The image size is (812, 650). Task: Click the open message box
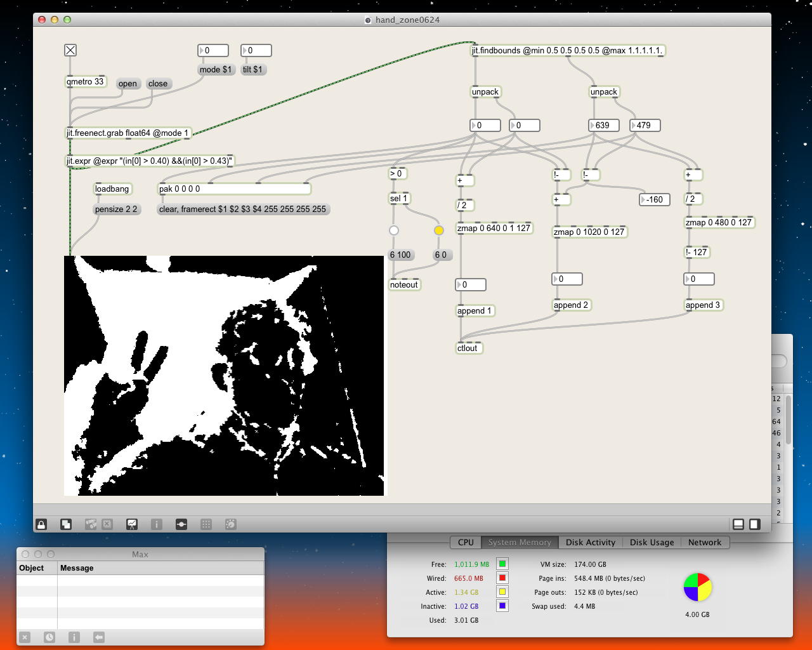click(128, 84)
